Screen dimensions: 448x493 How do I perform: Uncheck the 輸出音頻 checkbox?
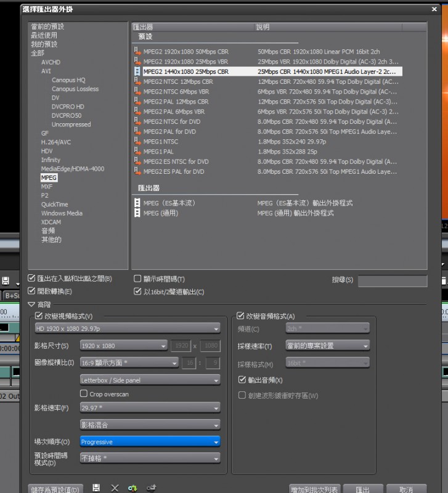pos(242,380)
